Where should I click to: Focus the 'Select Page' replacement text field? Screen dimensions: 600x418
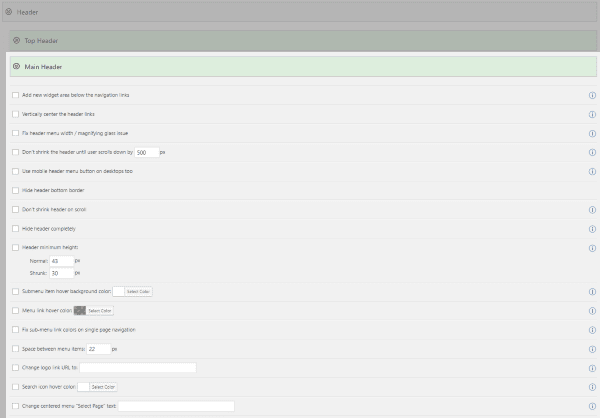pos(176,406)
